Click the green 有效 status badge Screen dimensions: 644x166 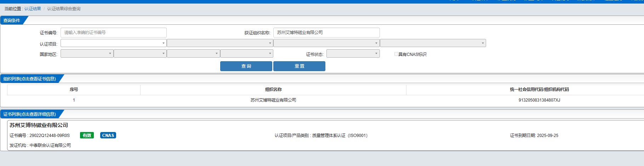click(87, 136)
